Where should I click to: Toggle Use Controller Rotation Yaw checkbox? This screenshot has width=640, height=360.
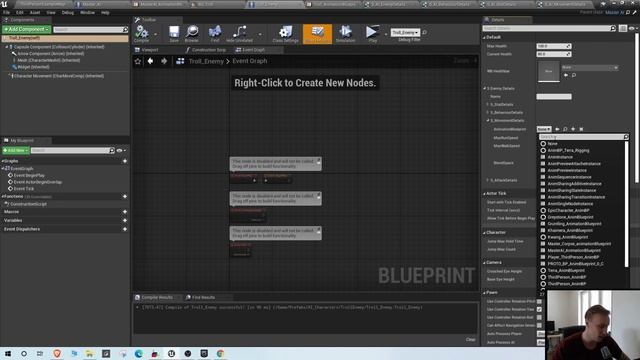point(539,309)
